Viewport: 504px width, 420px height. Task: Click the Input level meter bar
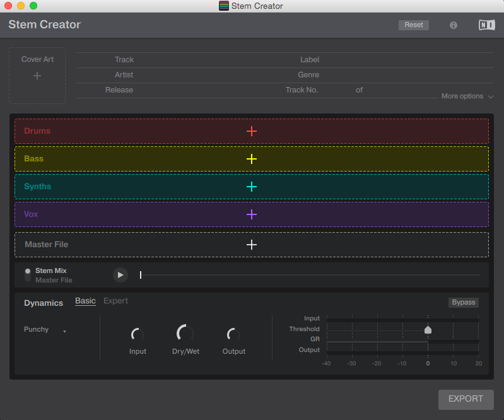[402, 320]
